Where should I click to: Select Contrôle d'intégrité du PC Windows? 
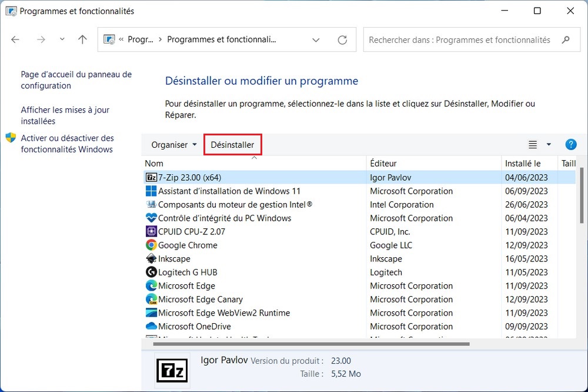(225, 218)
